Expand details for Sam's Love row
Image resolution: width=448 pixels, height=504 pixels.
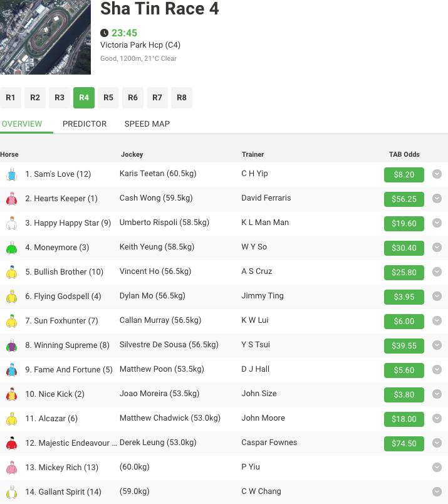click(x=437, y=174)
